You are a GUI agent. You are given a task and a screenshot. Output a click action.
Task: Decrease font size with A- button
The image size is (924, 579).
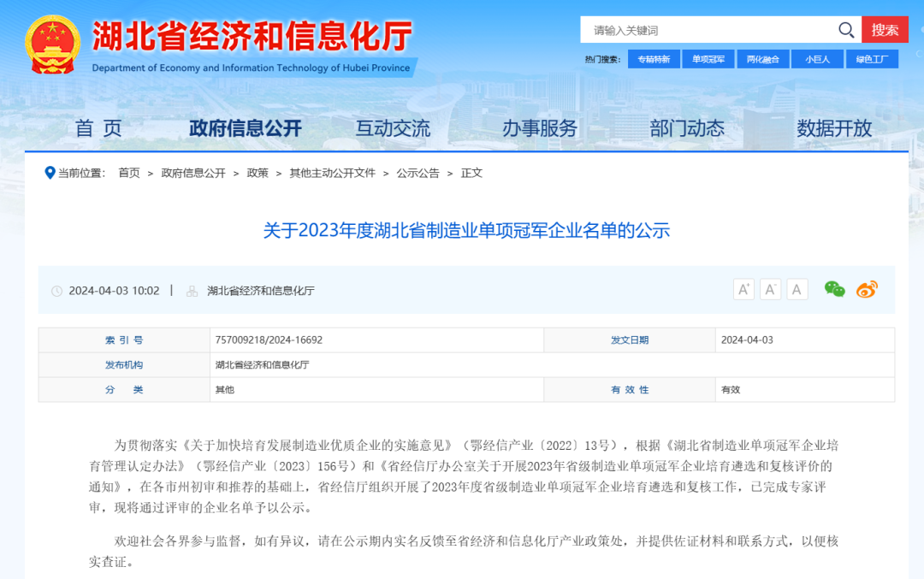[x=771, y=289]
